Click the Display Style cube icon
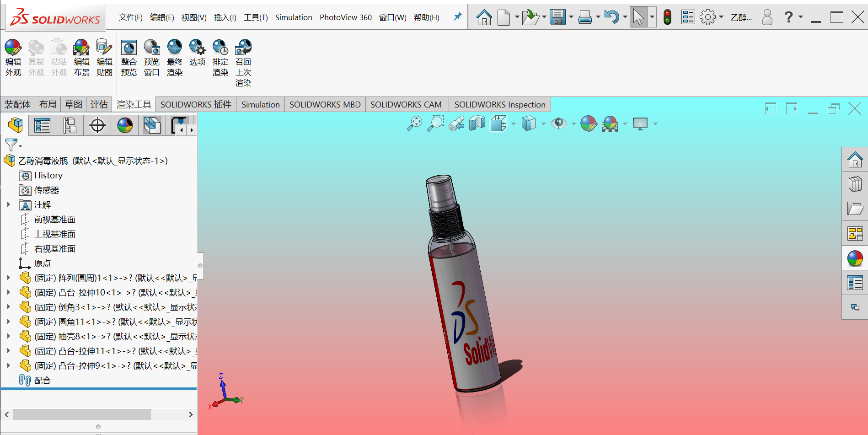This screenshot has height=435, width=868. click(529, 124)
